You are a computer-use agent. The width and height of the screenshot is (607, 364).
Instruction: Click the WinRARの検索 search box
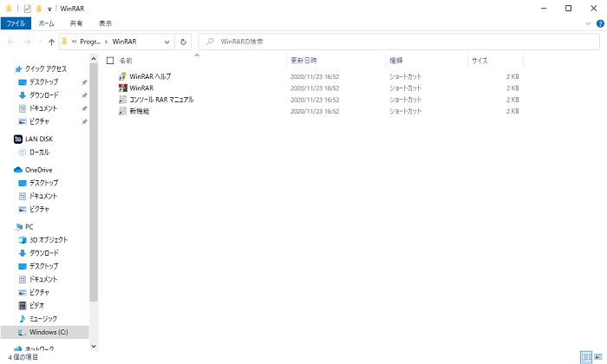(399, 42)
